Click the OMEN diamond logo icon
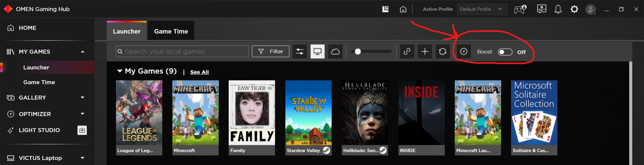 coord(8,9)
